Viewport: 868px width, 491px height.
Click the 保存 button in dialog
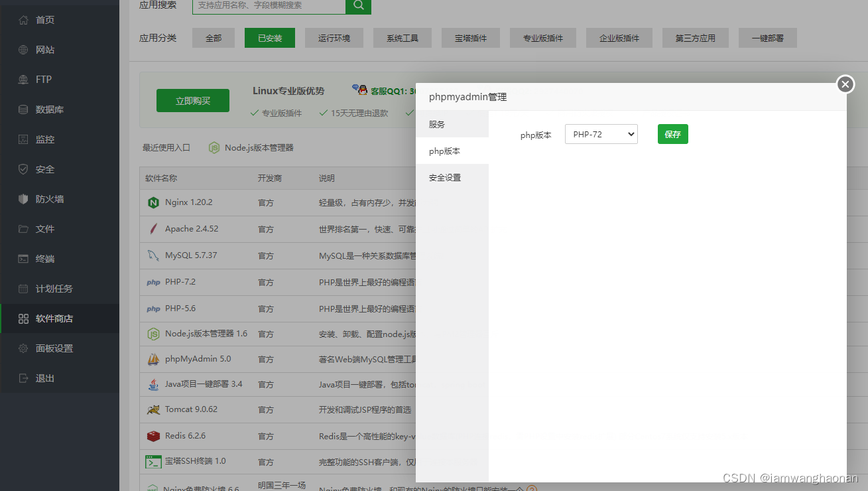click(673, 134)
